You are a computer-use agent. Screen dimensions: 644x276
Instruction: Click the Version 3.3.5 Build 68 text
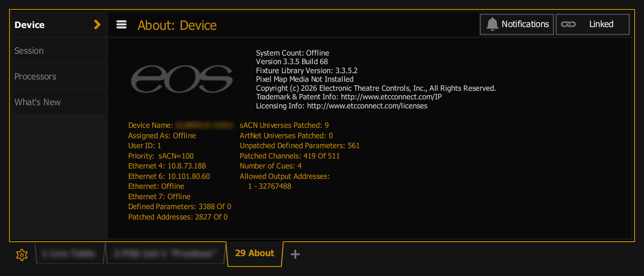coord(292,61)
